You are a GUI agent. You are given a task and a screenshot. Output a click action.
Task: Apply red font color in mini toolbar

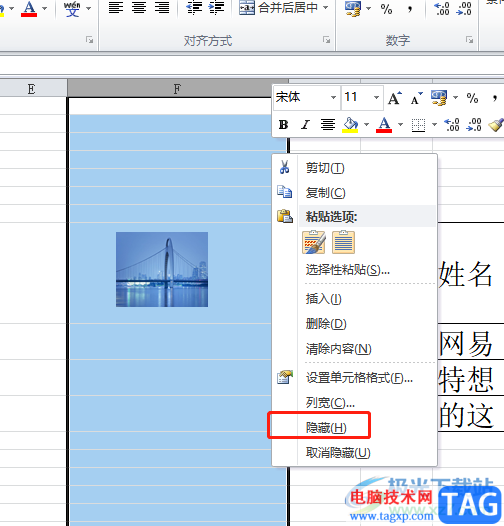pyautogui.click(x=384, y=125)
